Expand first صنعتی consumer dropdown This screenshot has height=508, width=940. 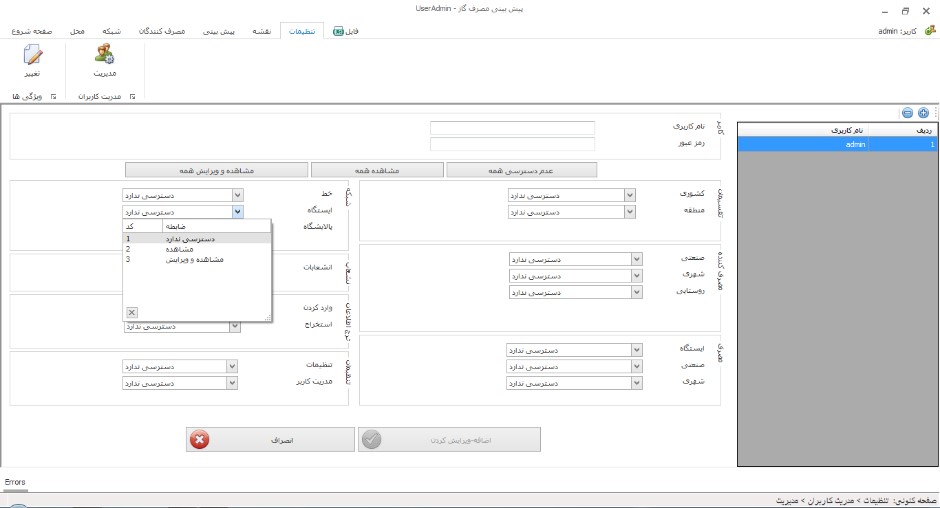637,259
